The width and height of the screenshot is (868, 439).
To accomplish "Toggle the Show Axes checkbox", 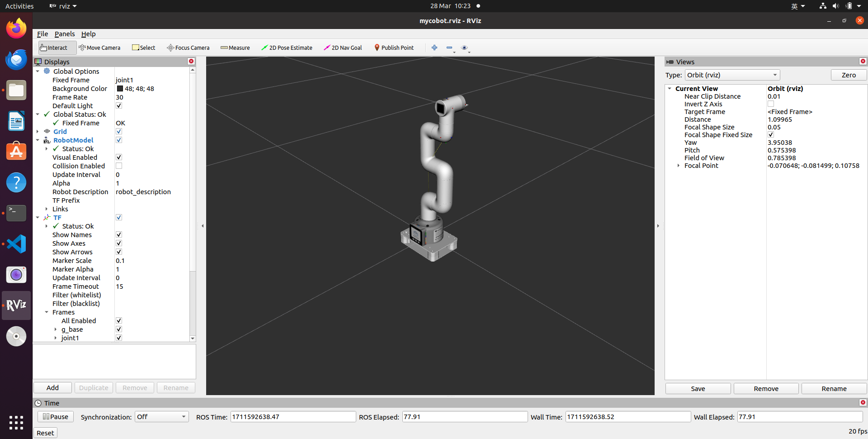I will coord(119,243).
